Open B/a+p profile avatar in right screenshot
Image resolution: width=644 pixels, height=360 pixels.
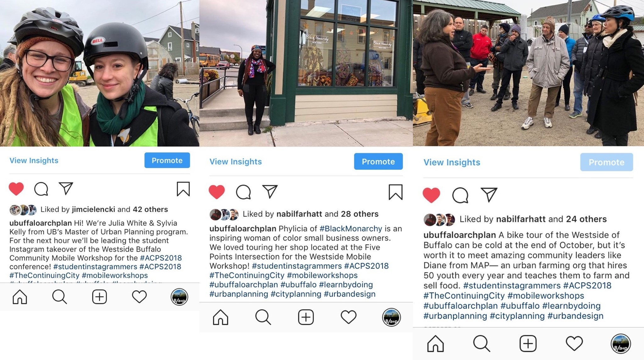click(x=621, y=344)
